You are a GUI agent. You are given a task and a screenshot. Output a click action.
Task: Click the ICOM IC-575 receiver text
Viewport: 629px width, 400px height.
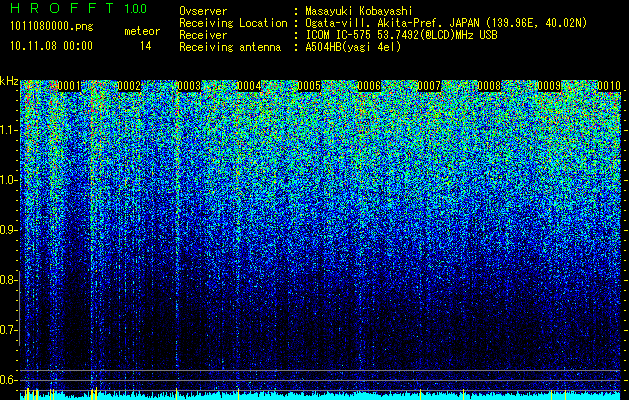coord(401,35)
